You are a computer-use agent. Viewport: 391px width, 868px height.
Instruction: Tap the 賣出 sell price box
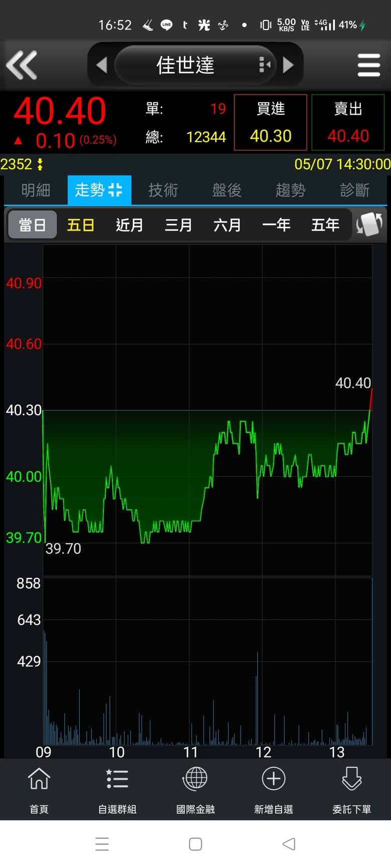pos(348,122)
